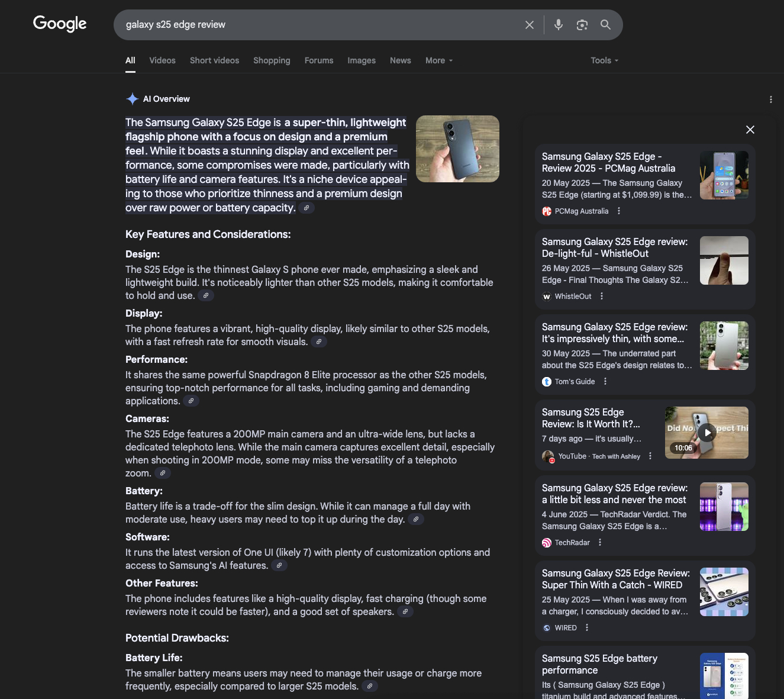Click the magnifying glass search button
Viewport: 784px width, 699px height.
605,25
